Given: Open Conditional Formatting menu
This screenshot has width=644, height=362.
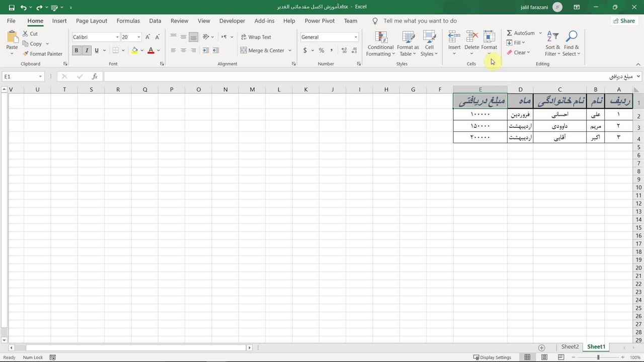Looking at the screenshot, I should coord(380,44).
